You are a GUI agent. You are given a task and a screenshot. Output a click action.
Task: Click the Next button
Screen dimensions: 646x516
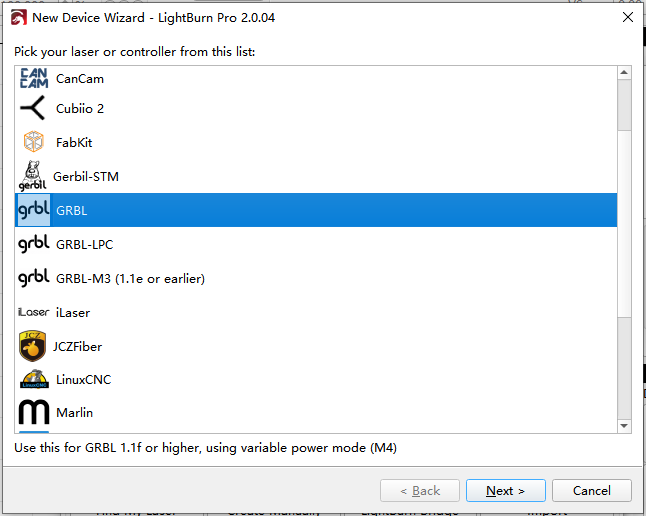(x=506, y=490)
